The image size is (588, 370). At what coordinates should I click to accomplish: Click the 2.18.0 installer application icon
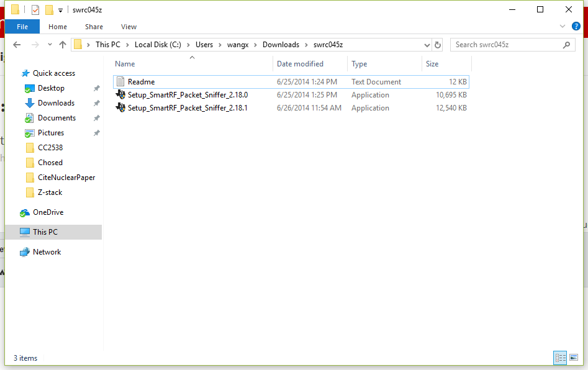(120, 94)
